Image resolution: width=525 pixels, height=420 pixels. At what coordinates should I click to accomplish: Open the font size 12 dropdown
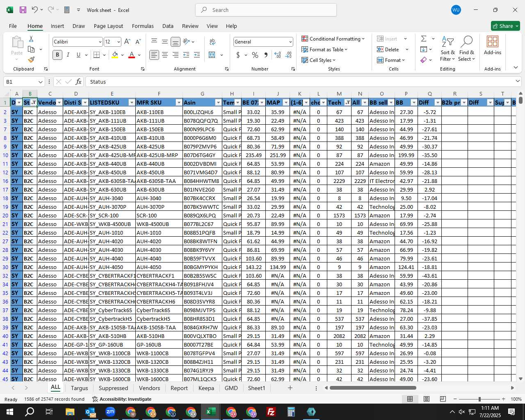(x=119, y=42)
